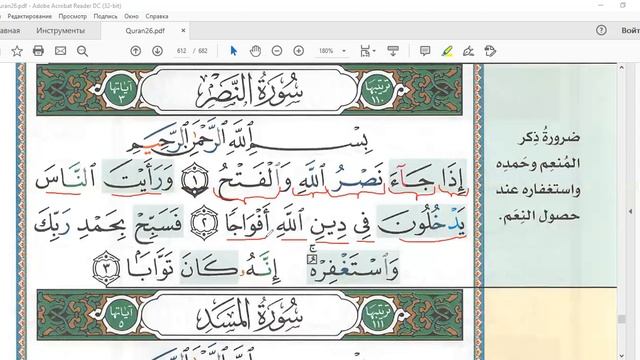This screenshot has width=640, height=360.
Task: Click margin note line حصول النعم
Action: coord(538,216)
